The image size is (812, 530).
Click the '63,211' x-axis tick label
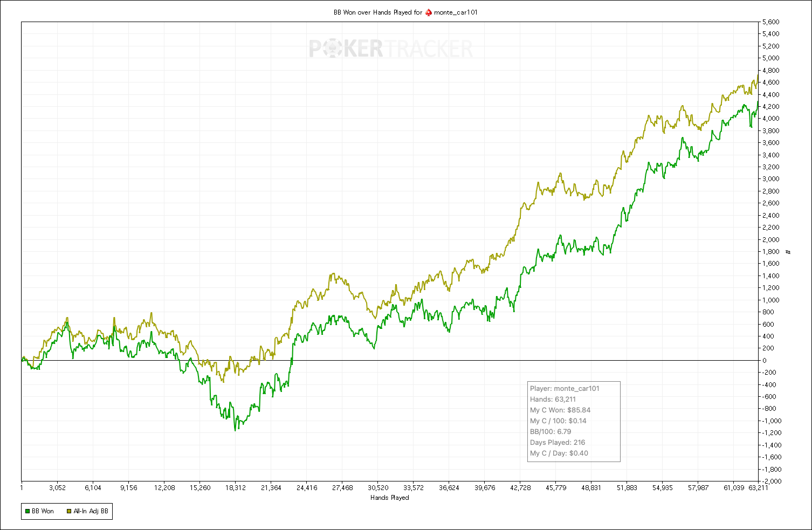[x=759, y=488]
